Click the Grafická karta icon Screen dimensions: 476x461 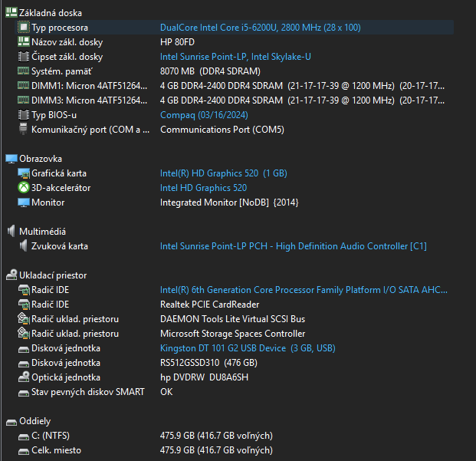23,173
